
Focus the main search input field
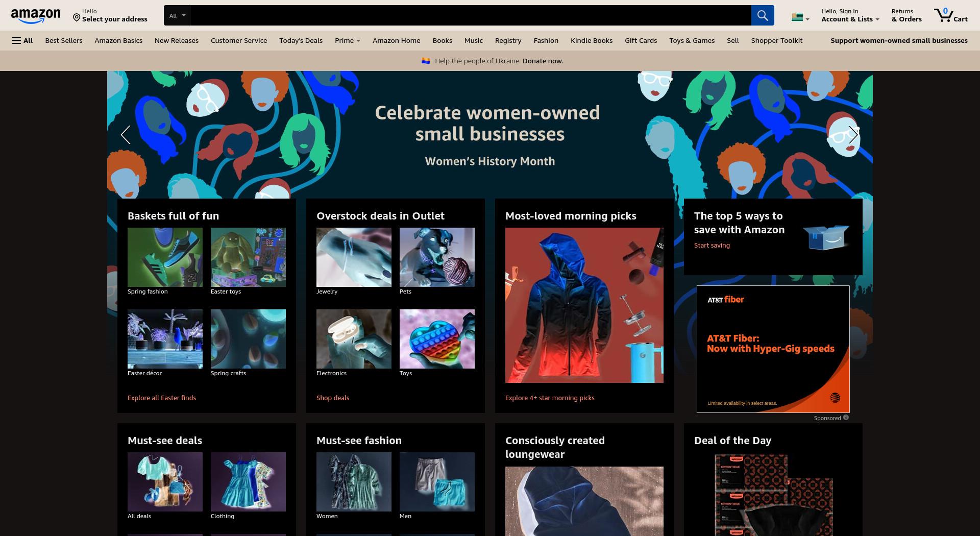(x=470, y=15)
